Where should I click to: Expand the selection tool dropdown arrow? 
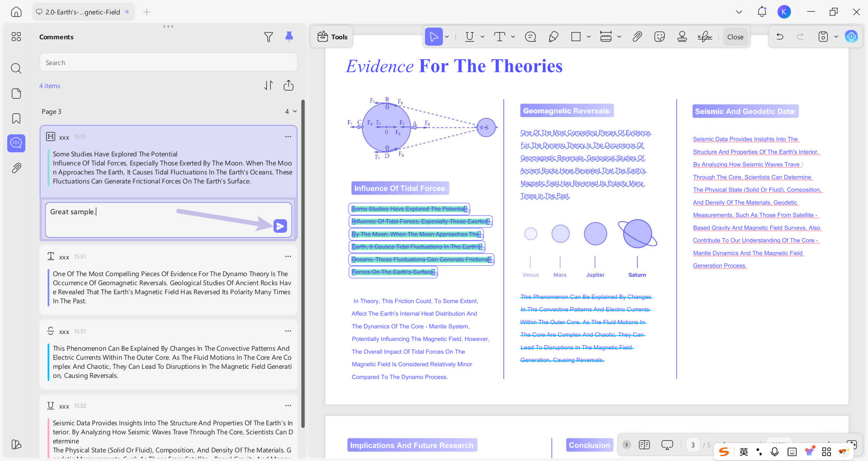point(447,37)
